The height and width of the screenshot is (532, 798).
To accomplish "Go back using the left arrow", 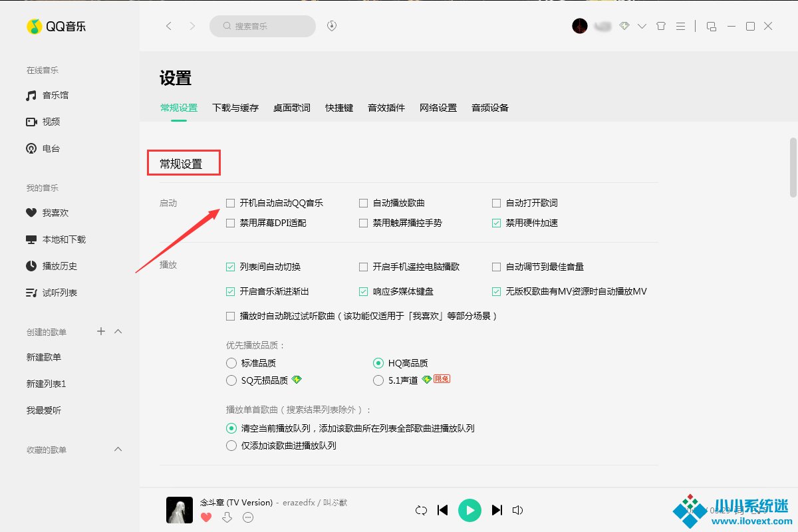I will (169, 26).
